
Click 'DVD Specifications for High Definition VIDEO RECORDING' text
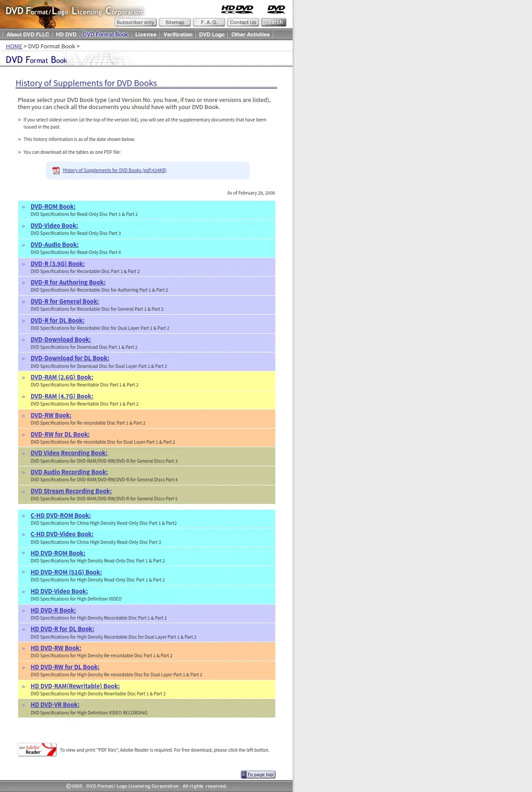[89, 713]
